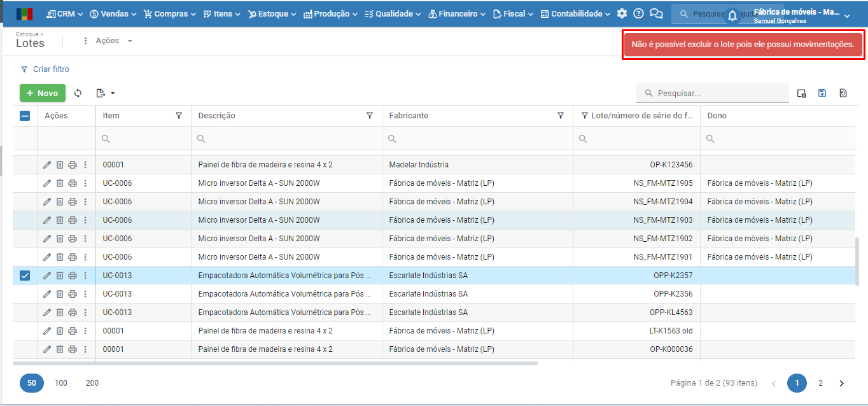Click the Fabricante column filter field
Image resolution: width=868 pixels, height=406 pixels.
477,139
